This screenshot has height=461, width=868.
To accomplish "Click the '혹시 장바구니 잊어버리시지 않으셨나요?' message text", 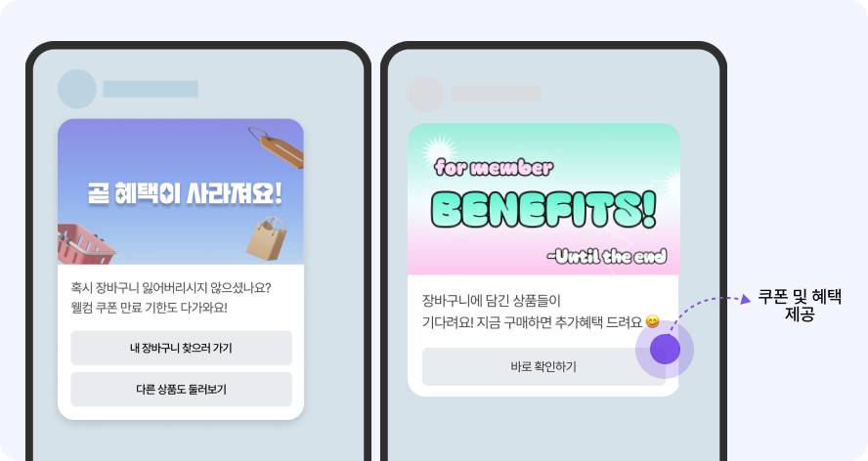I will click(x=171, y=288).
